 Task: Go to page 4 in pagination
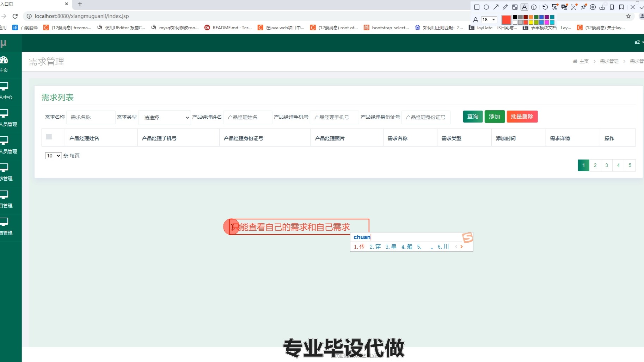tap(618, 165)
